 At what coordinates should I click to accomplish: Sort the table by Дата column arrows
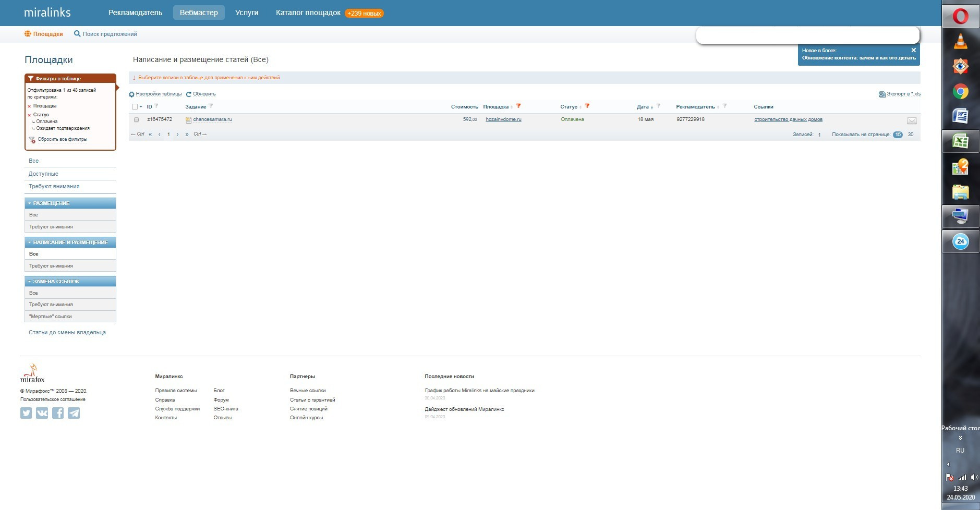(652, 107)
